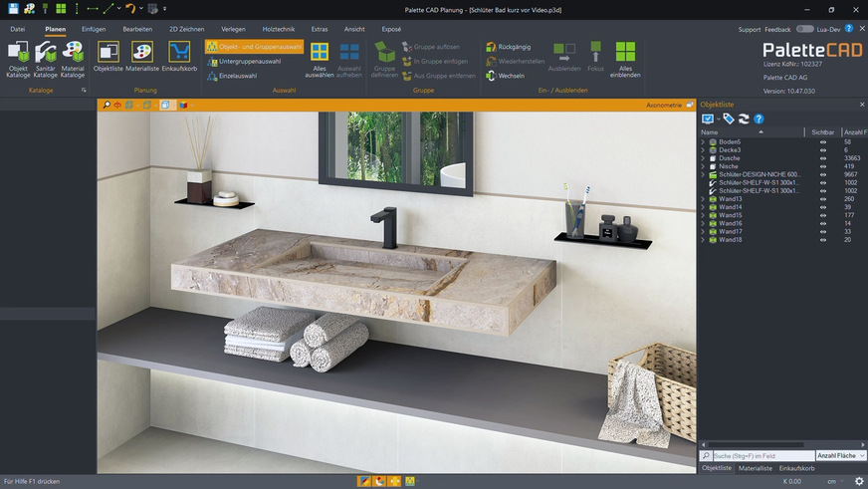The width and height of the screenshot is (868, 489).
Task: Click the Feedback link
Action: click(777, 29)
